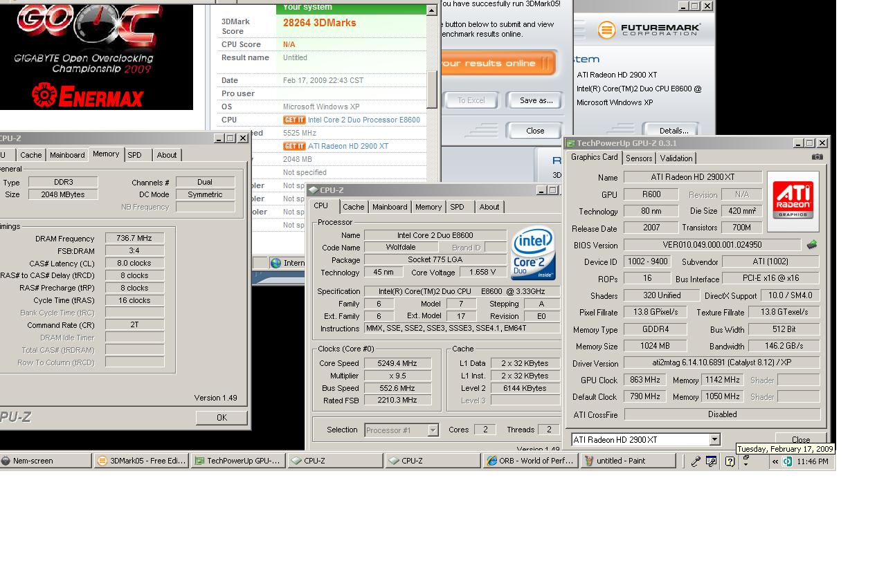Show hidden tray icons with the chevron
This screenshot has width=886, height=588.
coord(775,461)
